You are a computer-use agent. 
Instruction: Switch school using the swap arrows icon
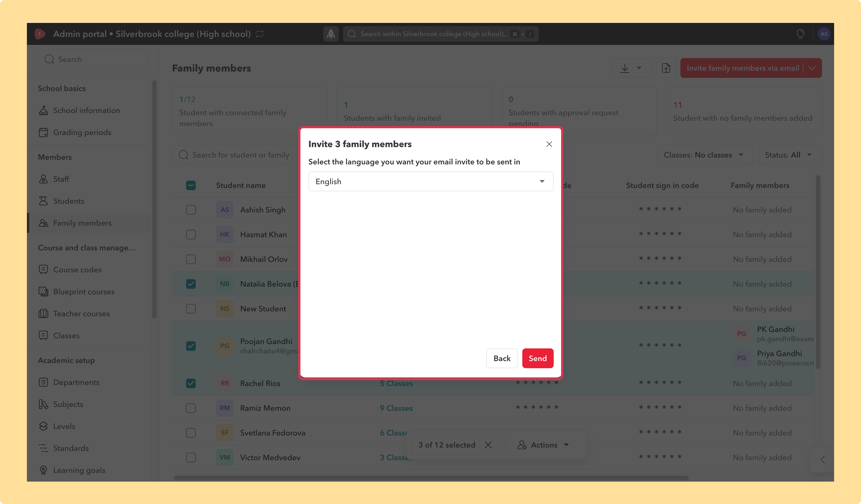(260, 34)
